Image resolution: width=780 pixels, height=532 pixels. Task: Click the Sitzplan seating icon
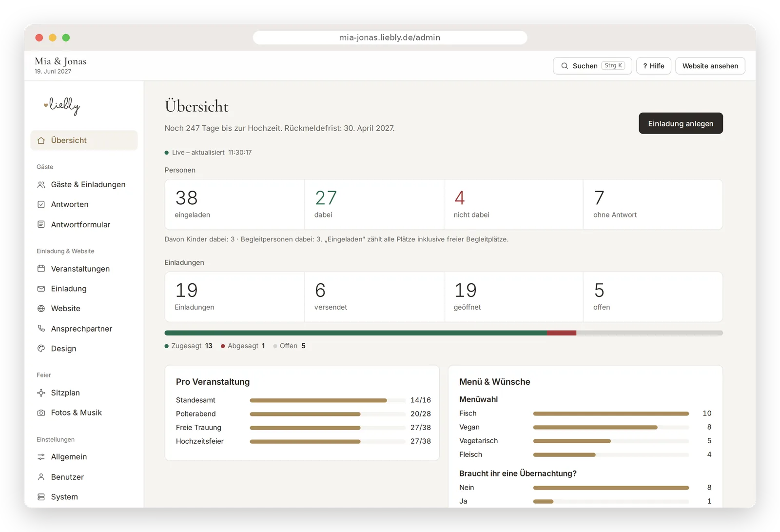tap(41, 393)
